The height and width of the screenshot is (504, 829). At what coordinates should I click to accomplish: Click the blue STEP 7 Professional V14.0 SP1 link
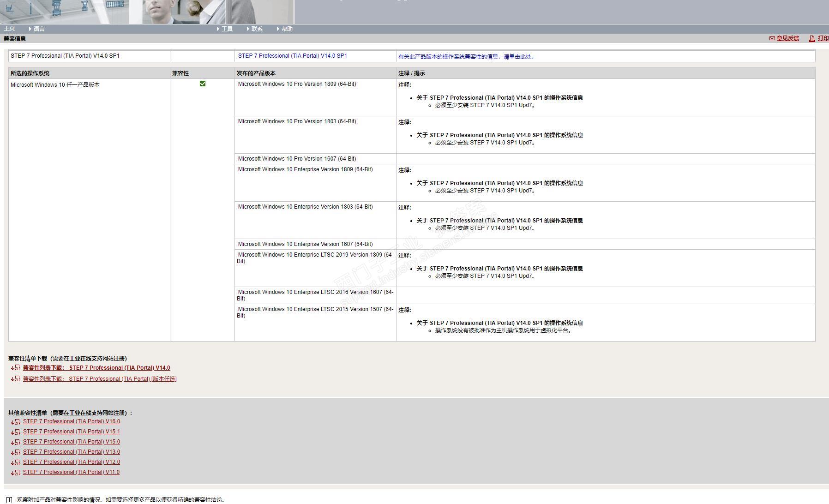click(293, 56)
